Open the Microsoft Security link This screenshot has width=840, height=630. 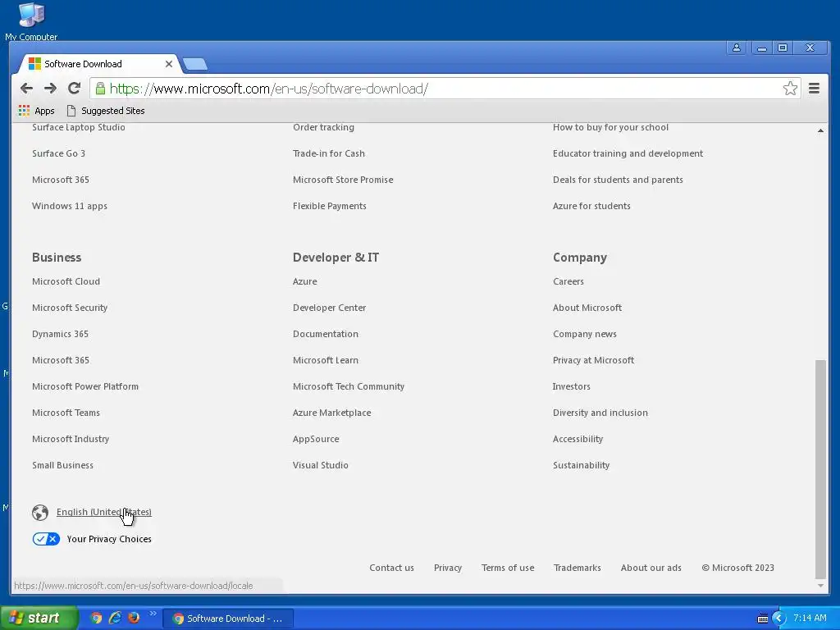pos(70,308)
